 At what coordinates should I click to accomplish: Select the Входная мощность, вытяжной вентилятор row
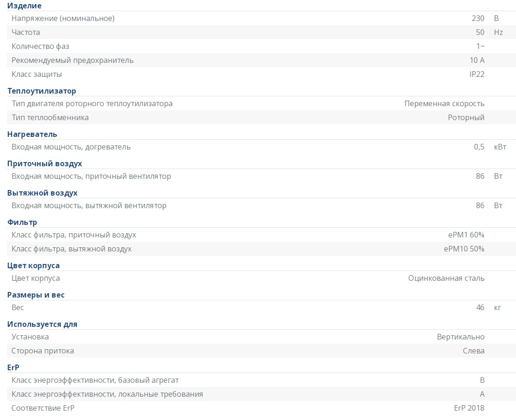coord(261,206)
